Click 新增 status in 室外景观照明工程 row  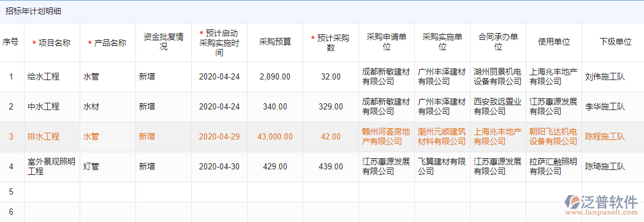[x=164, y=167]
